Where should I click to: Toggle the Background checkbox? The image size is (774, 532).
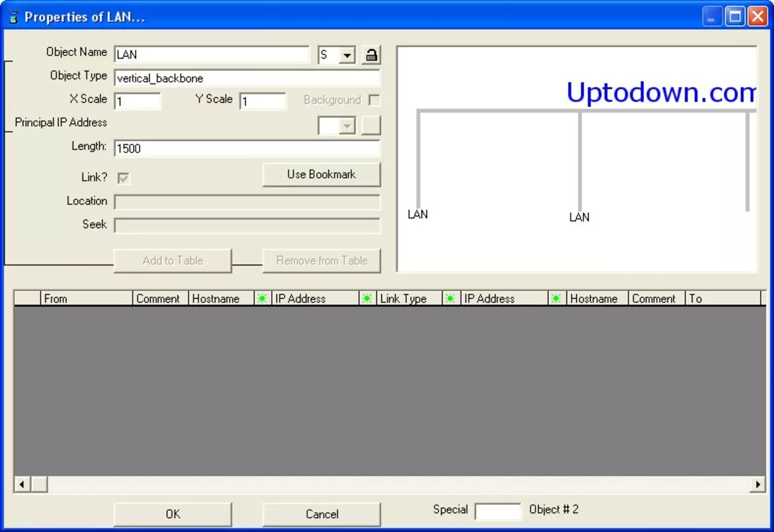pyautogui.click(x=374, y=100)
